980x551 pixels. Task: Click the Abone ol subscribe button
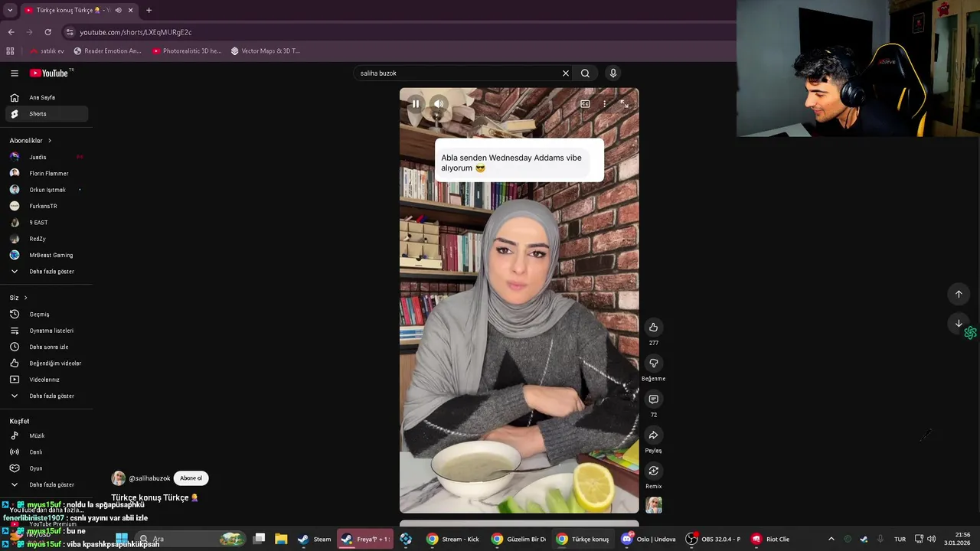click(x=191, y=478)
